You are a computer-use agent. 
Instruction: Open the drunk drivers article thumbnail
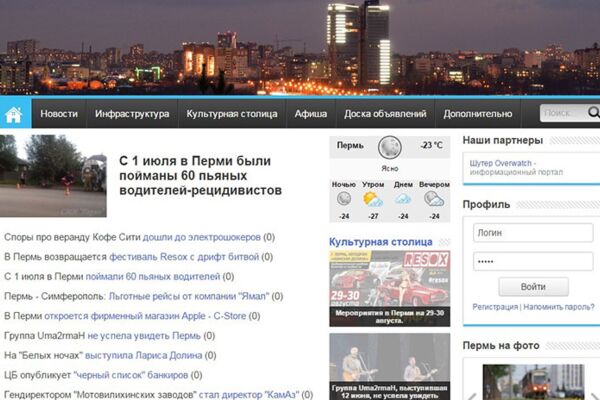pos(53,176)
